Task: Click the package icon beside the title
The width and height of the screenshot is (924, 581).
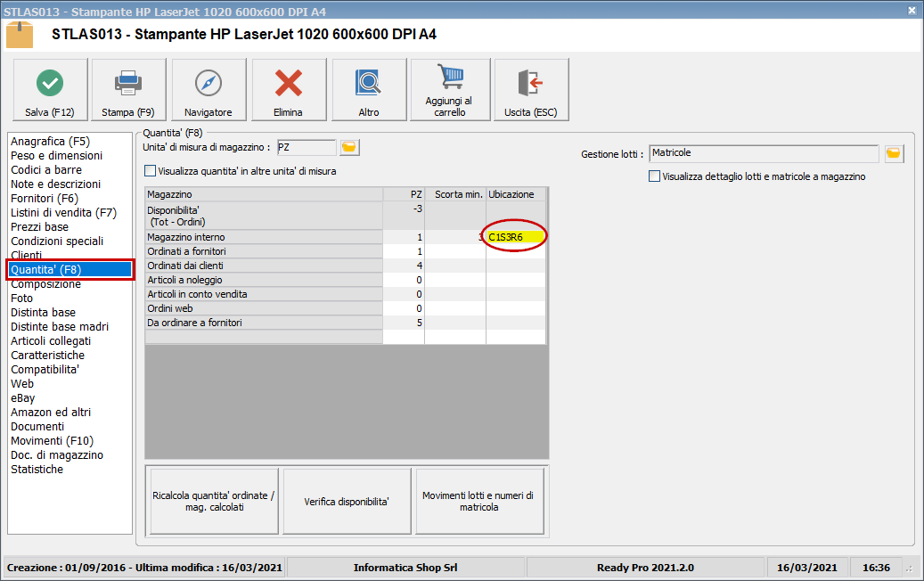Action: (20, 35)
